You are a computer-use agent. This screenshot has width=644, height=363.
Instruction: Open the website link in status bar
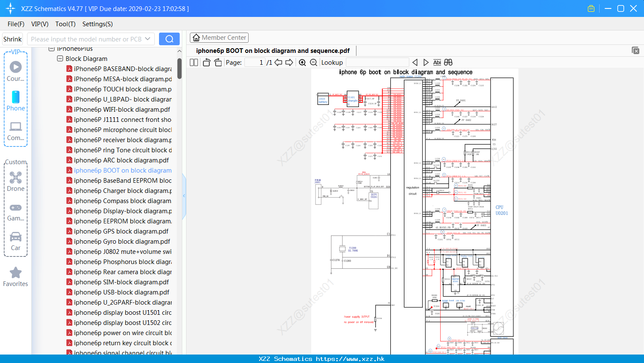pos(350,359)
